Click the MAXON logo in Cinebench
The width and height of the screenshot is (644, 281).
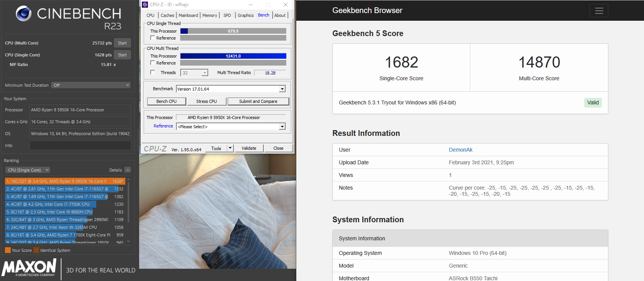point(29,267)
